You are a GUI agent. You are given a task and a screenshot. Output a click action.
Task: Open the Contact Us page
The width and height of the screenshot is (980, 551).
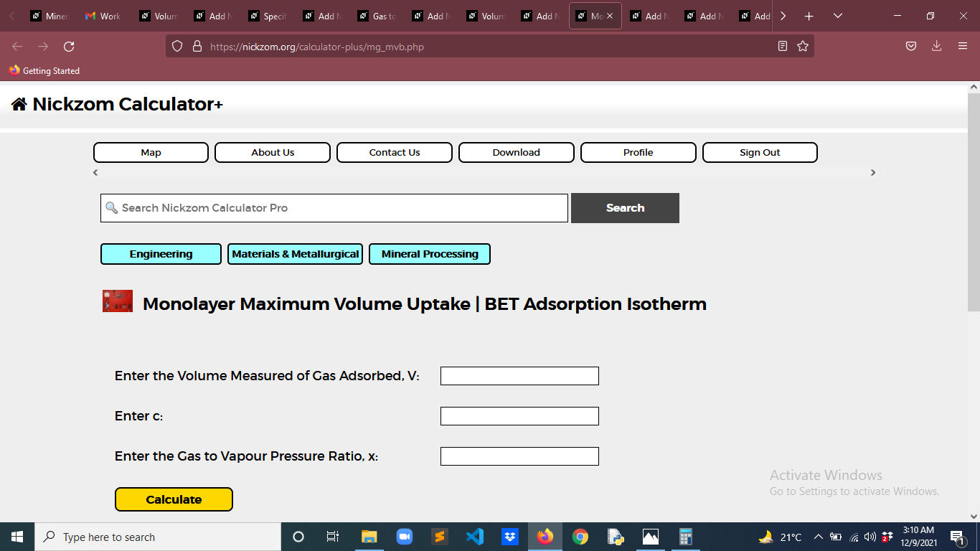[x=395, y=153]
